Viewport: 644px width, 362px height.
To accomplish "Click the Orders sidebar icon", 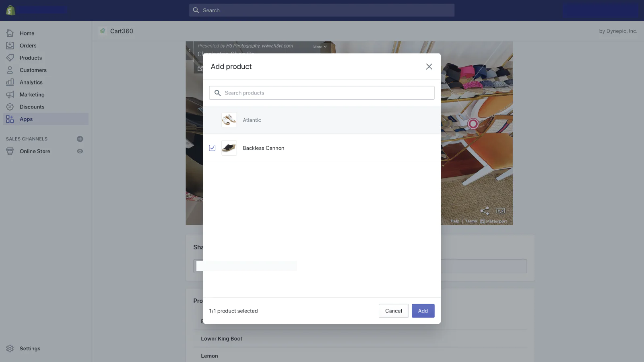I will pyautogui.click(x=10, y=45).
